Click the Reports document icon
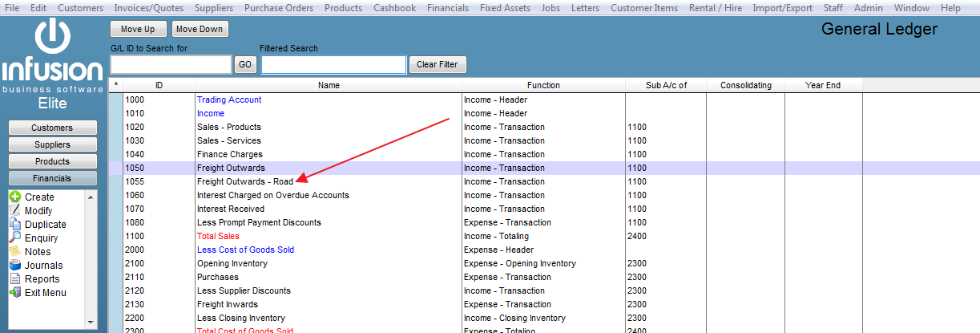980x333 pixels. point(14,278)
